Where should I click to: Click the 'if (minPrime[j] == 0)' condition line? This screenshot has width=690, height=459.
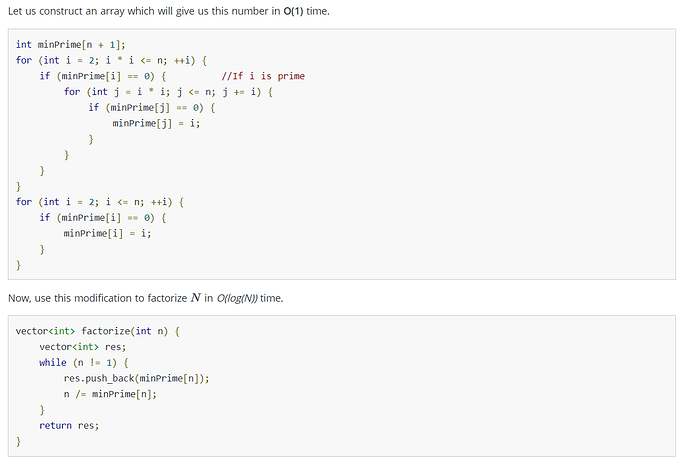(151, 107)
